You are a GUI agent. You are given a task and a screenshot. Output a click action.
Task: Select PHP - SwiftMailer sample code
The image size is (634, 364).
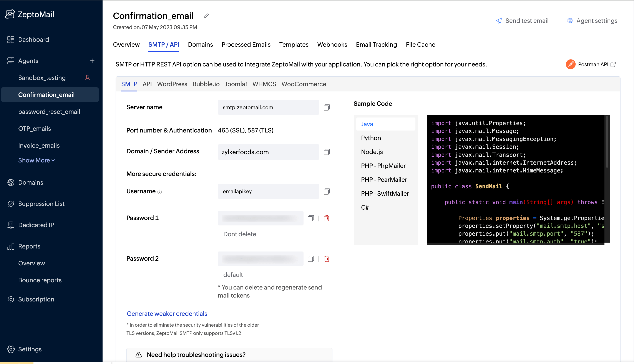[385, 193]
